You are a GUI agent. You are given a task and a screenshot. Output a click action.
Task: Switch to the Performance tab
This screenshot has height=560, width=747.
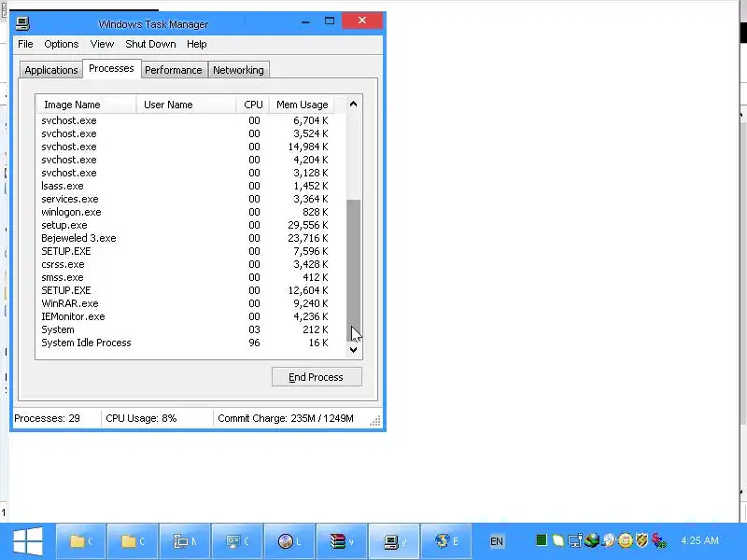(x=174, y=70)
